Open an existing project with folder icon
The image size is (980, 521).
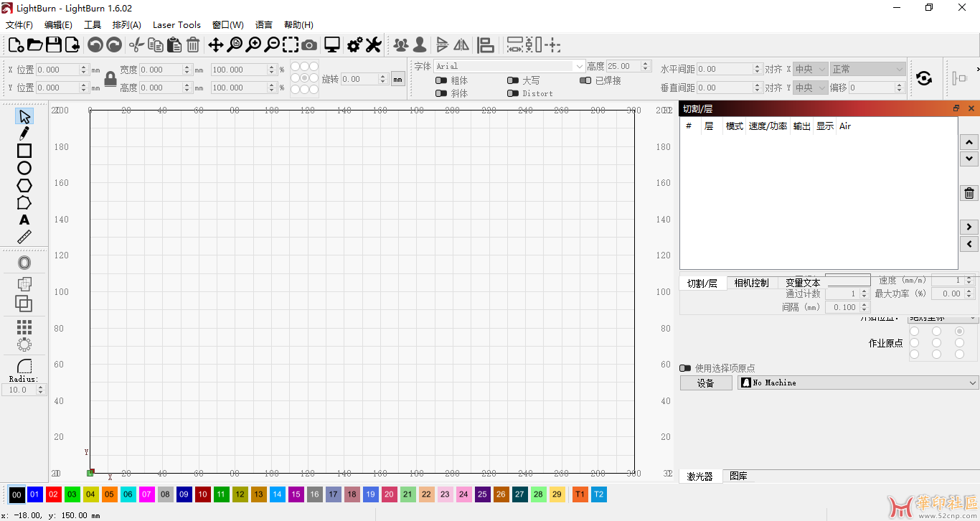pos(34,45)
